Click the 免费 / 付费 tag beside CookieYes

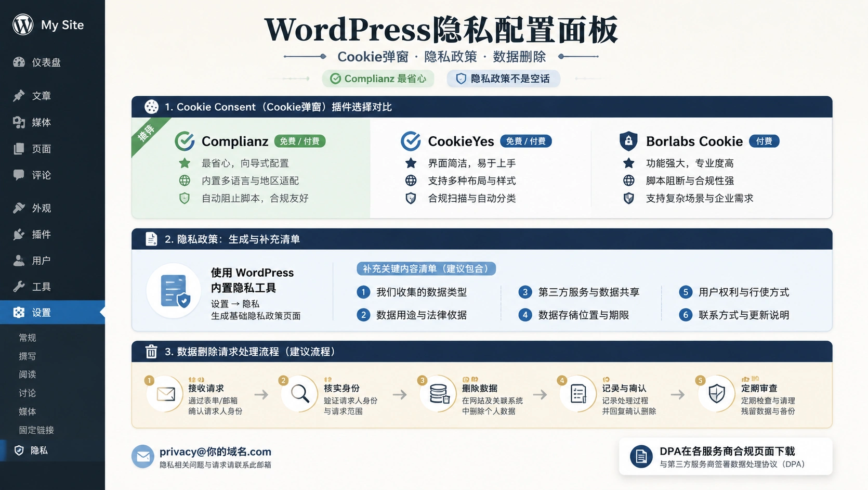click(525, 141)
